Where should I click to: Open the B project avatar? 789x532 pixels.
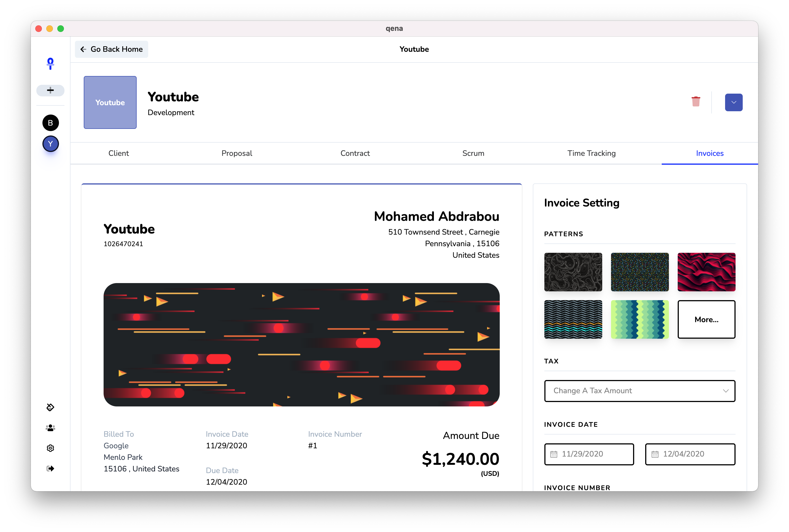tap(50, 123)
